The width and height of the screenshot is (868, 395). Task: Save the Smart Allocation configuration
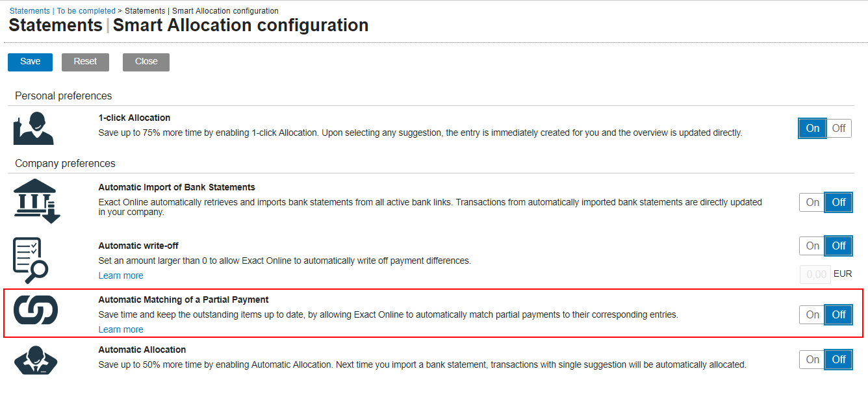tap(30, 62)
